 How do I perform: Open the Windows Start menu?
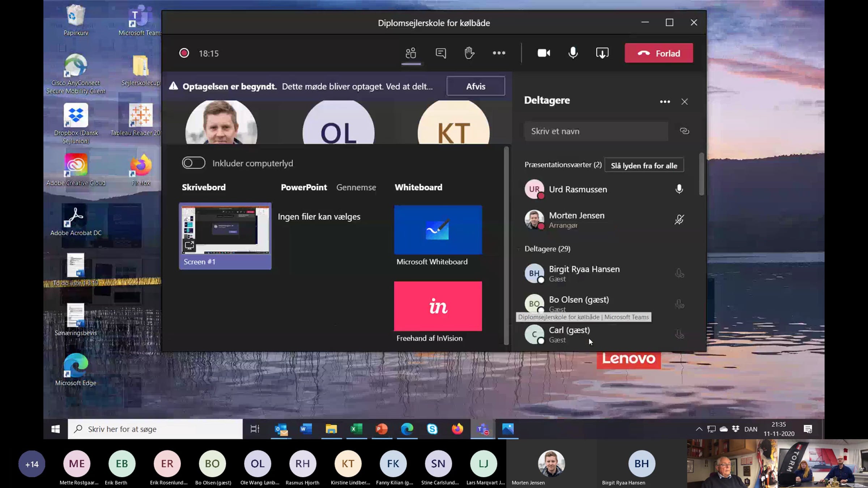click(55, 429)
